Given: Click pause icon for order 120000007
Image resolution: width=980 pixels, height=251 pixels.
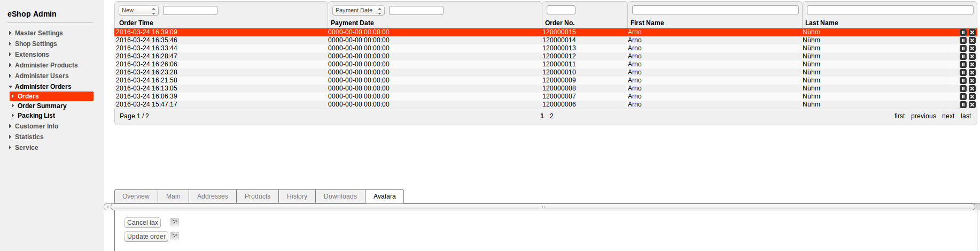Looking at the screenshot, I should (x=963, y=96).
